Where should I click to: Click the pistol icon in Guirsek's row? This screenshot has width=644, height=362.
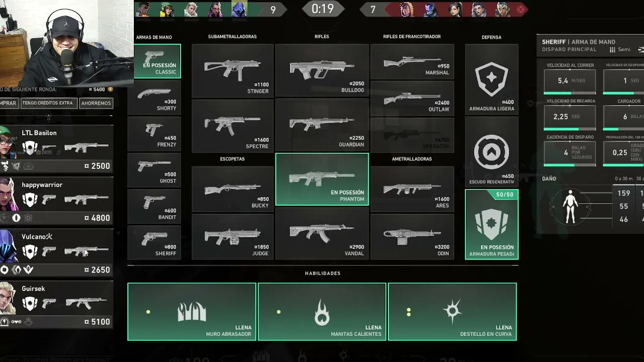click(x=49, y=303)
